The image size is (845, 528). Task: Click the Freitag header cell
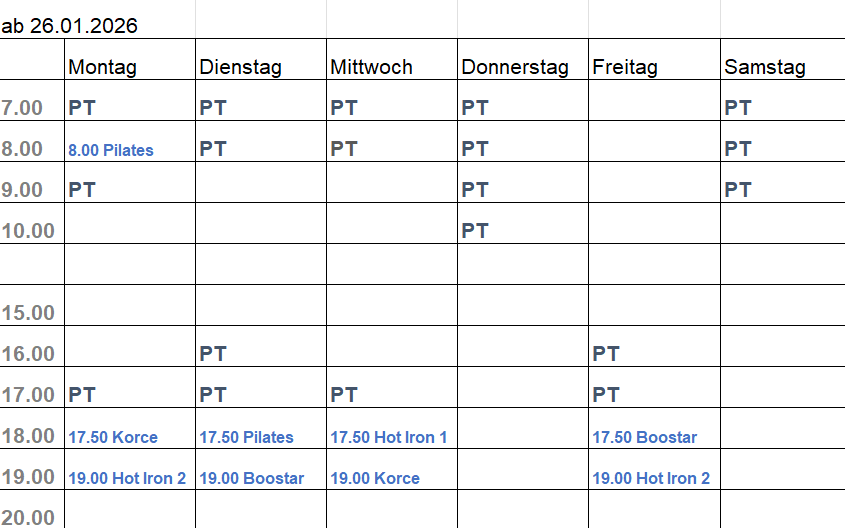625,67
